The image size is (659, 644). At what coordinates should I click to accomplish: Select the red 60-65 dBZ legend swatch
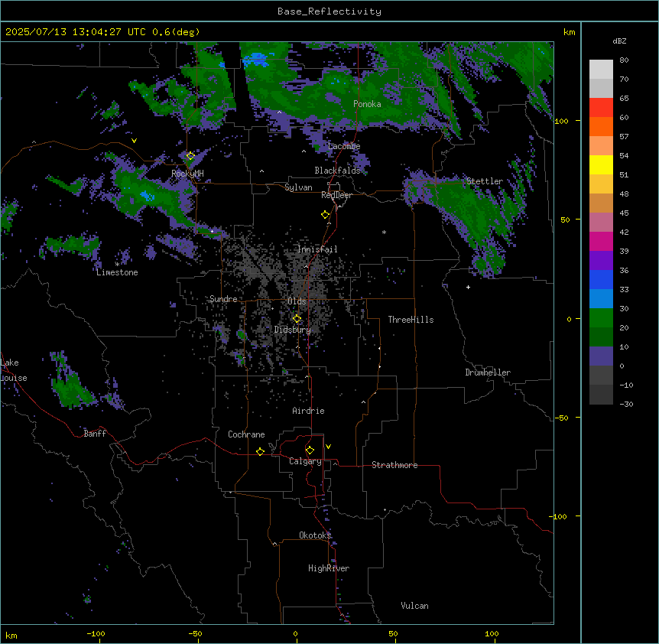[x=601, y=108]
